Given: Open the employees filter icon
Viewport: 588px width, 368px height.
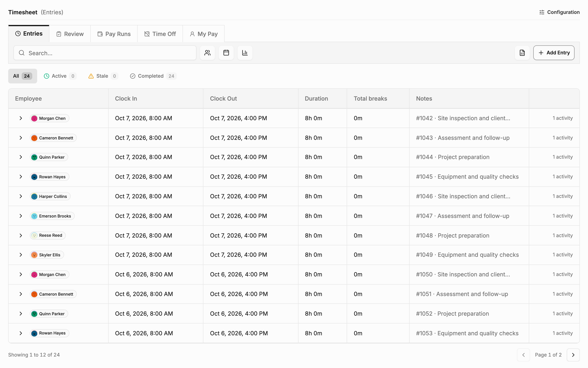Looking at the screenshot, I should [x=207, y=53].
